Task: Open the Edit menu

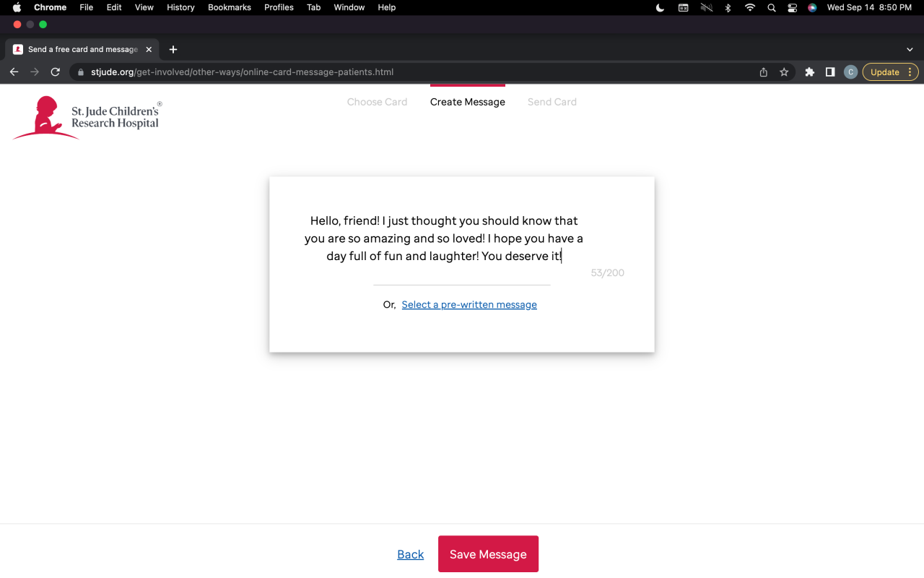Action: tap(114, 7)
